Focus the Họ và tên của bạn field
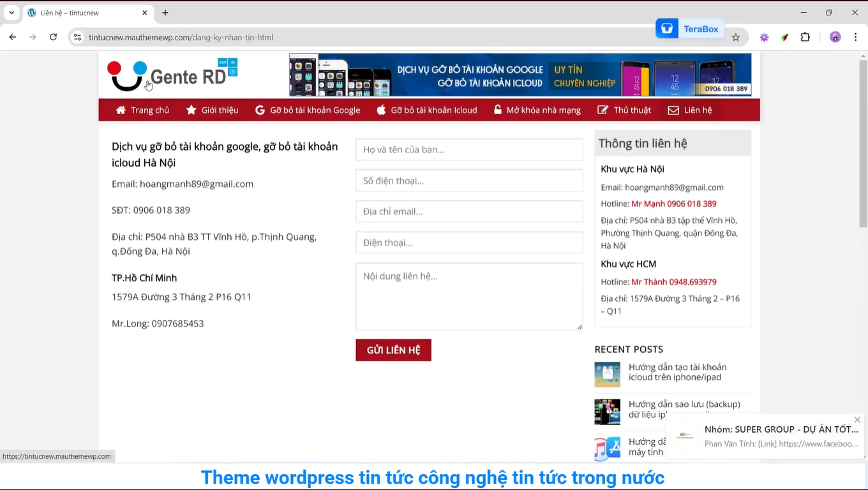 click(469, 149)
